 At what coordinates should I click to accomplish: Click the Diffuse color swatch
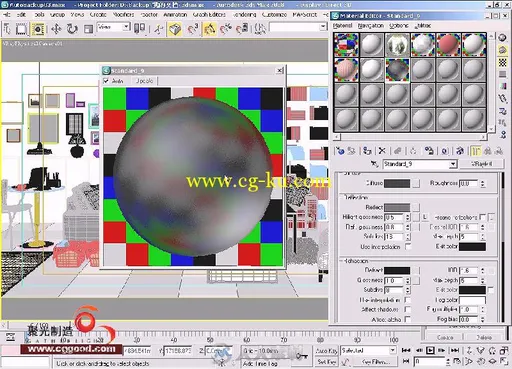(397, 183)
